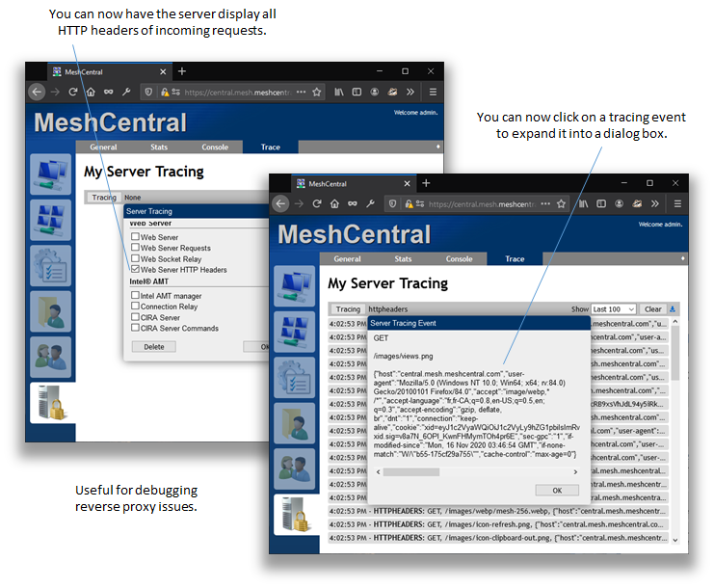Image resolution: width=714 pixels, height=588 pixels.
Task: Switch to Stats tab in front window
Action: point(403,258)
